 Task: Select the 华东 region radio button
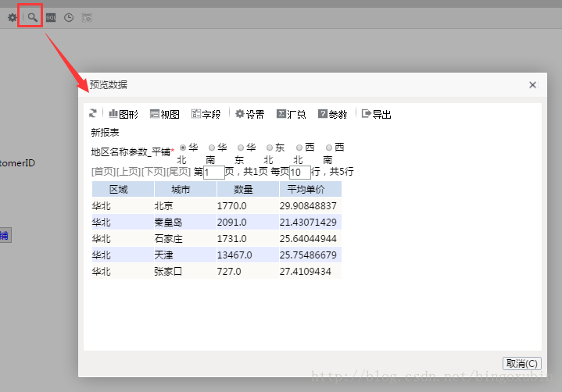click(x=241, y=148)
